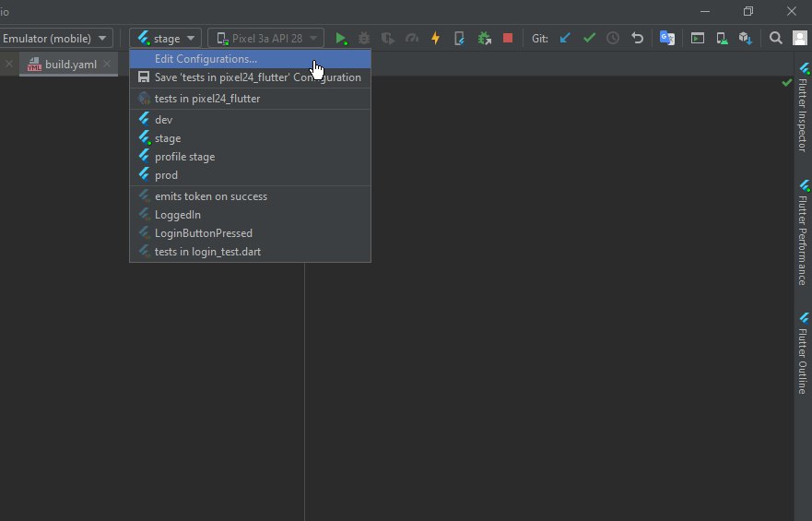Restore down the IDE window
The image size is (812, 521).
pos(747,11)
